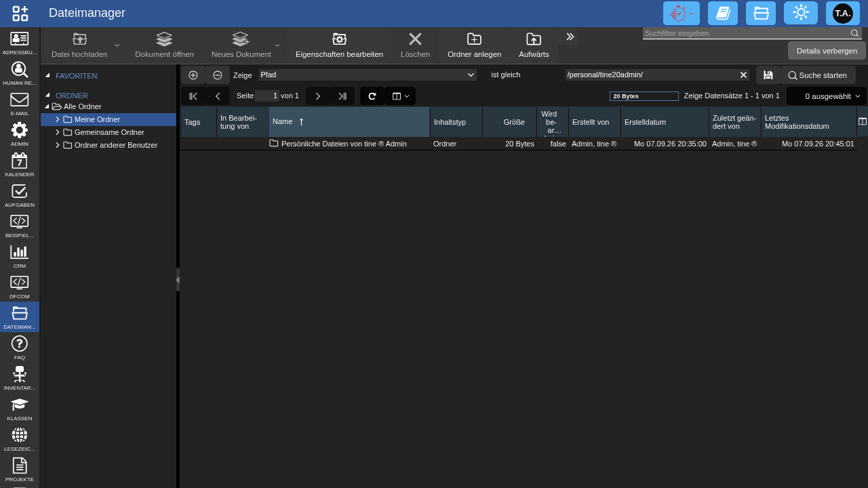Viewport: 868px width, 488px height.
Task: Click Neues Dokument toolbar button
Action: (x=241, y=45)
